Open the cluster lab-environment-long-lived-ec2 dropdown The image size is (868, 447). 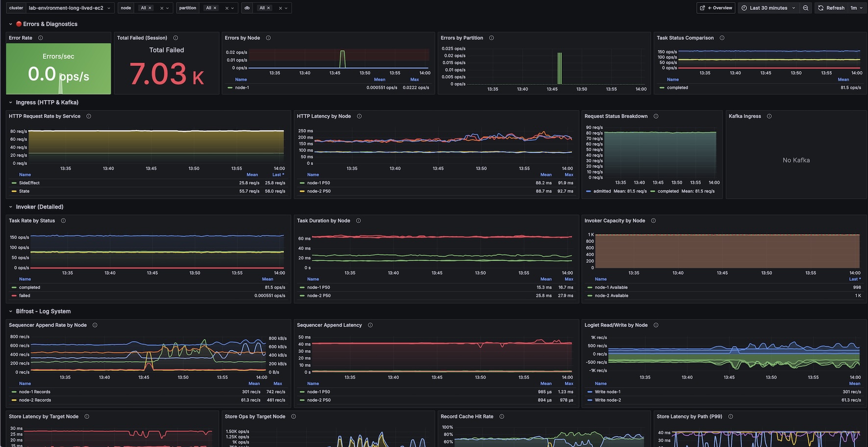69,8
